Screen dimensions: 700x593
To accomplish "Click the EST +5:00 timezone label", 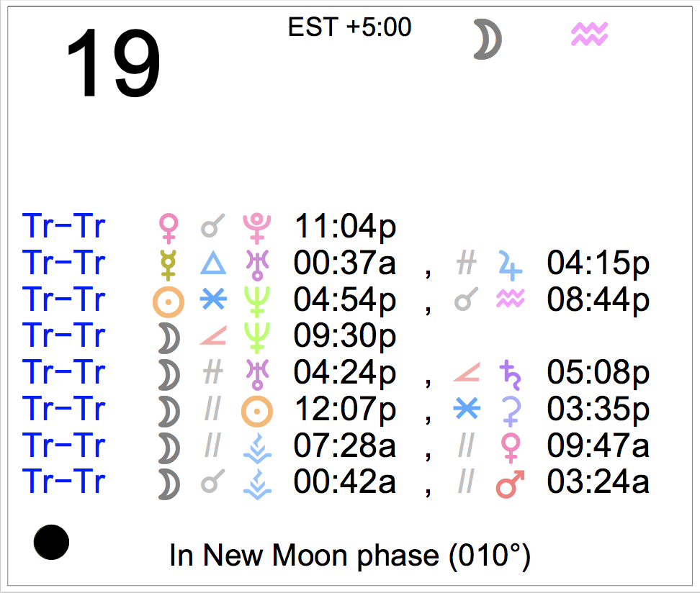I will click(x=349, y=27).
